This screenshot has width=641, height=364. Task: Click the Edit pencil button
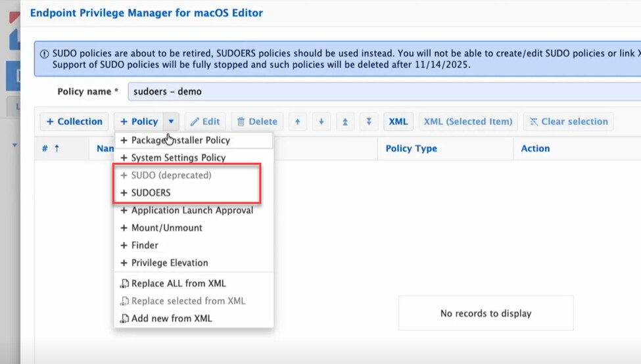point(205,122)
